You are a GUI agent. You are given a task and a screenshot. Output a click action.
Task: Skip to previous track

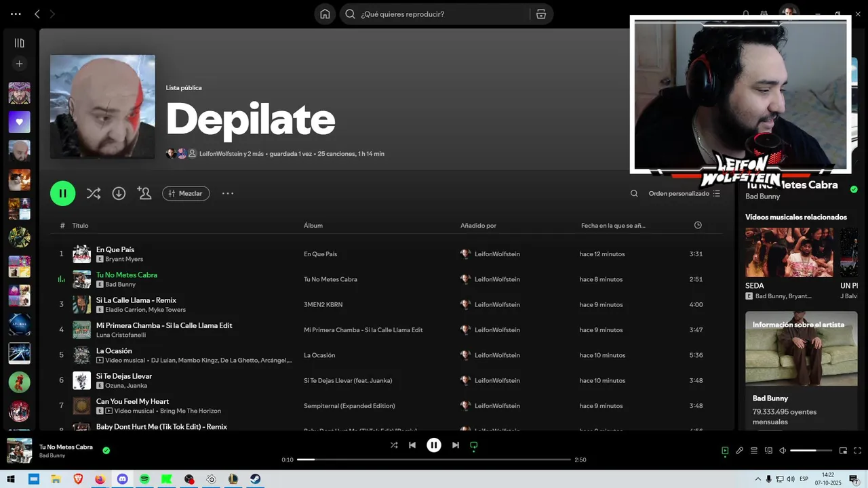tap(412, 445)
